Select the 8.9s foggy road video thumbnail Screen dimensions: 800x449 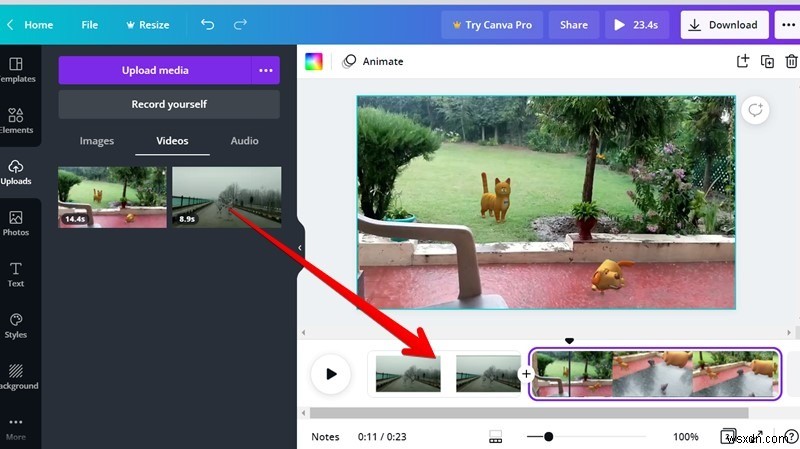(227, 197)
